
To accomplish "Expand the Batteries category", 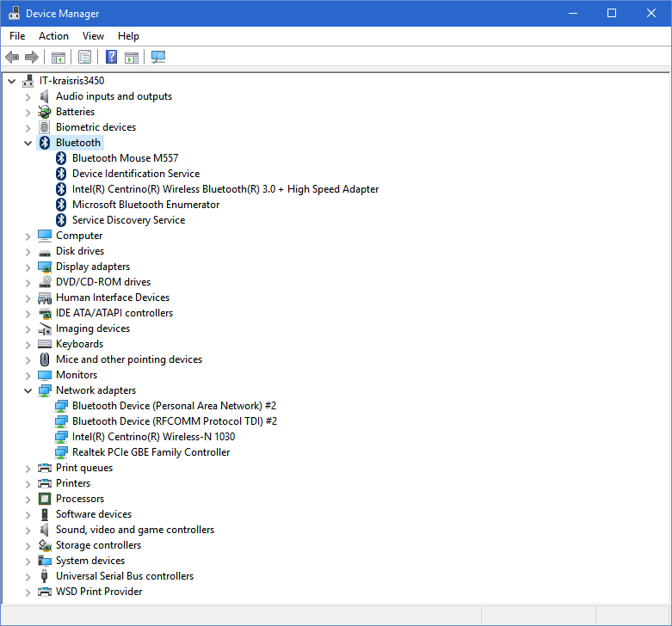I will coord(28,113).
